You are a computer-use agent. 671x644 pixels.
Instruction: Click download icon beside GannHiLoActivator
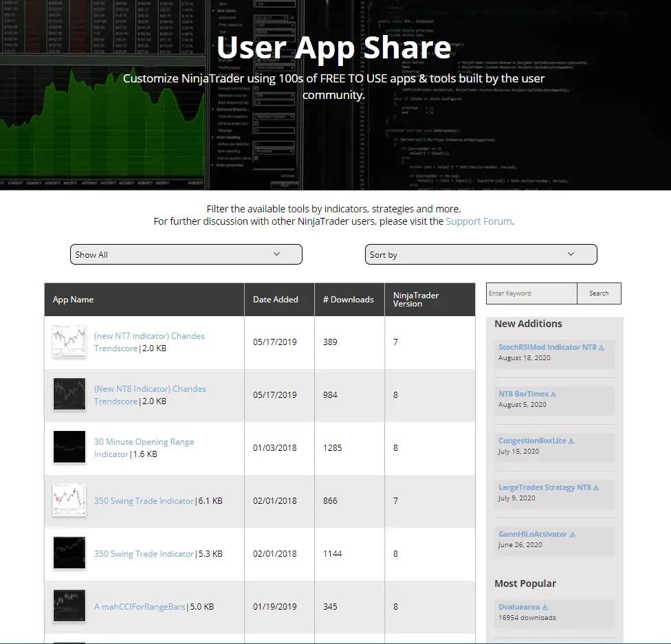(573, 534)
